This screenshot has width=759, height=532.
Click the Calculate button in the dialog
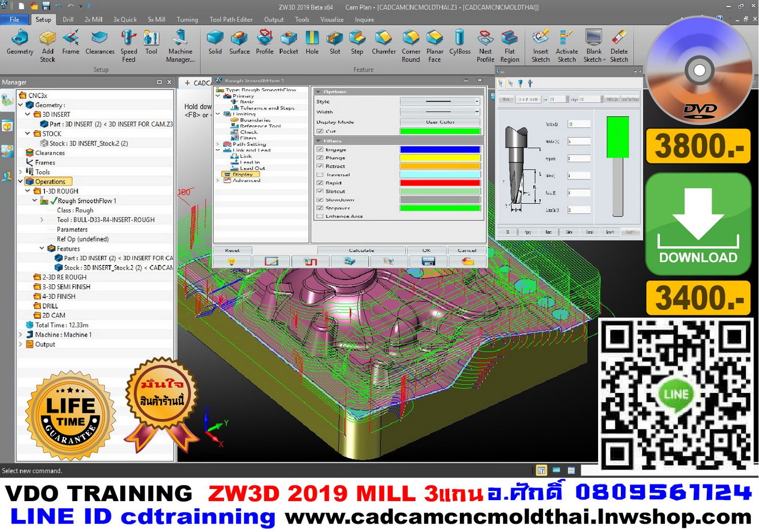360,250
